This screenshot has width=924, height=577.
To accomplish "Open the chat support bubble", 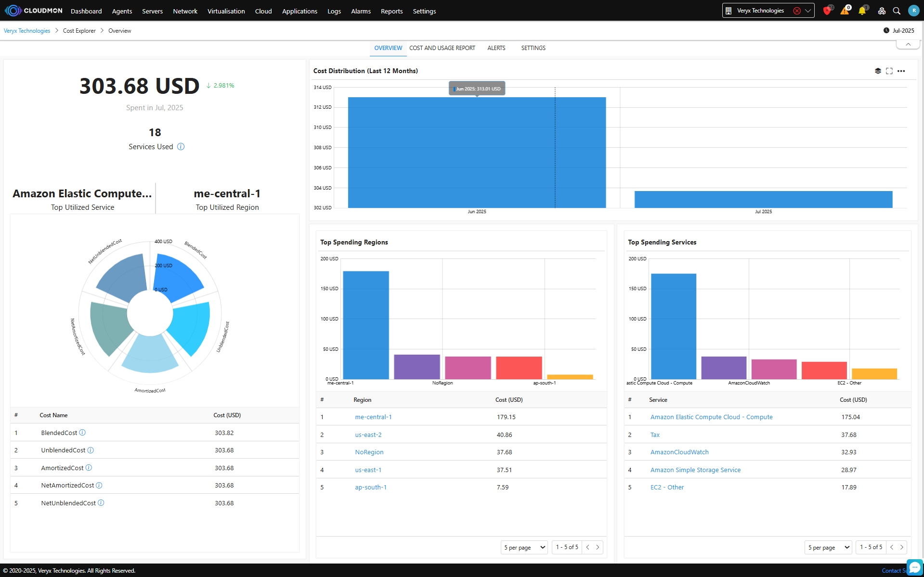I will point(914,567).
